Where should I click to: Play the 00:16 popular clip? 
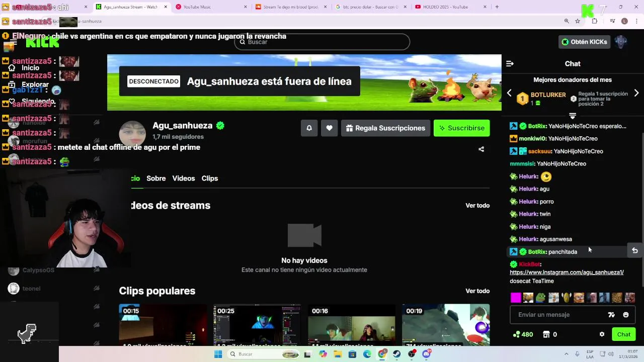(x=351, y=324)
